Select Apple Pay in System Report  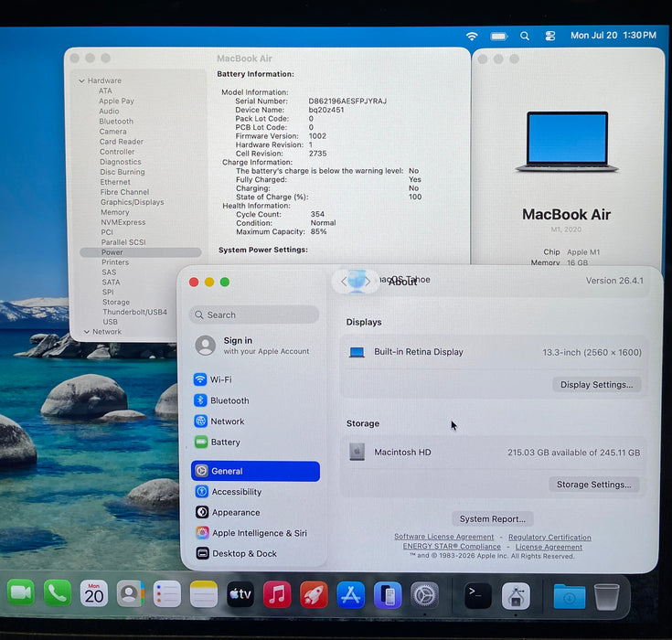116,101
